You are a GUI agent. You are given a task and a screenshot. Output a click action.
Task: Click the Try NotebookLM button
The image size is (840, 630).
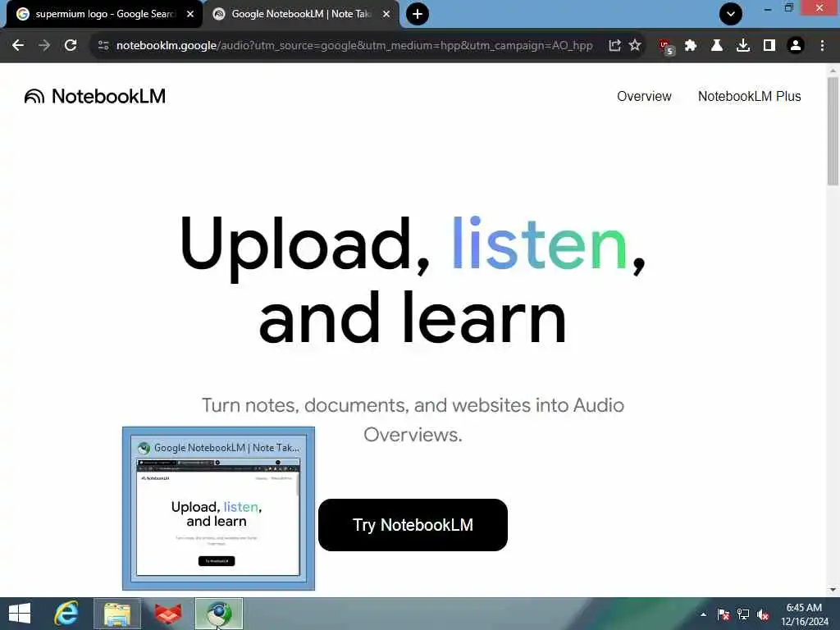413,525
